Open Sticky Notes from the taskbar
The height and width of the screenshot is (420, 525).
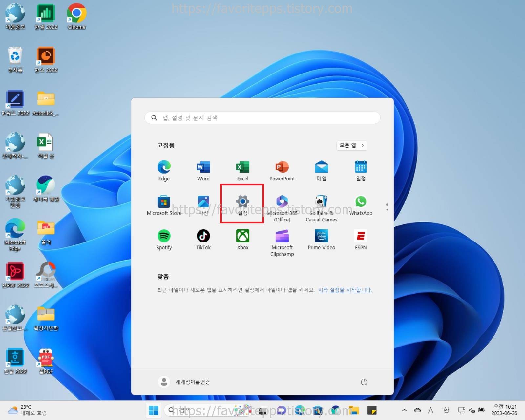click(372, 410)
